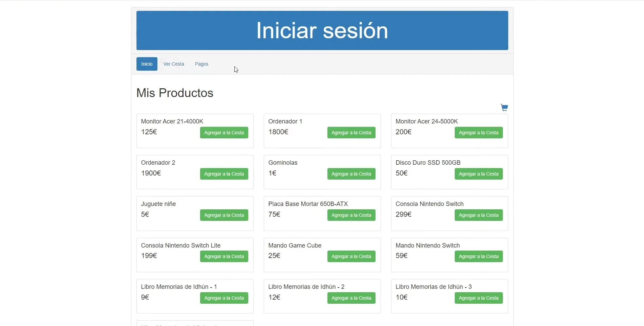Click the Gominolas product name
The image size is (644, 326).
click(283, 163)
